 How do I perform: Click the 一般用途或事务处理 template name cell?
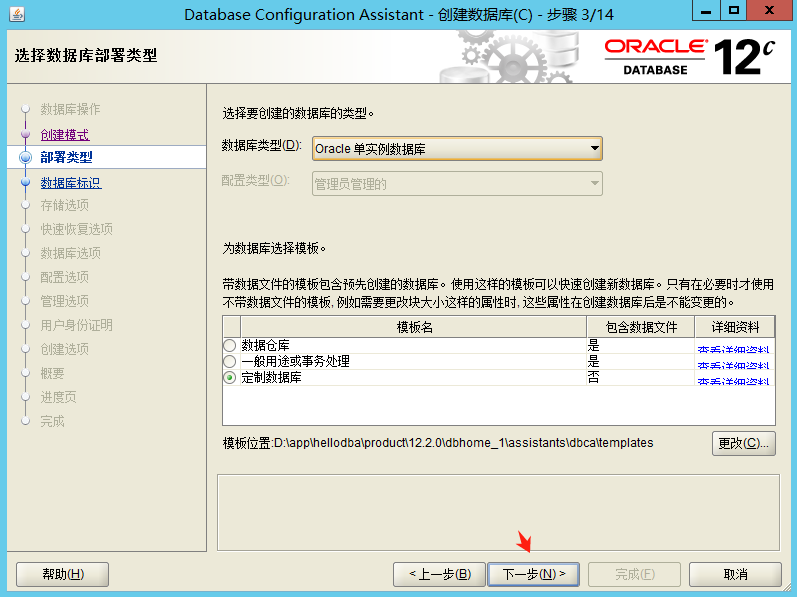[413, 361]
